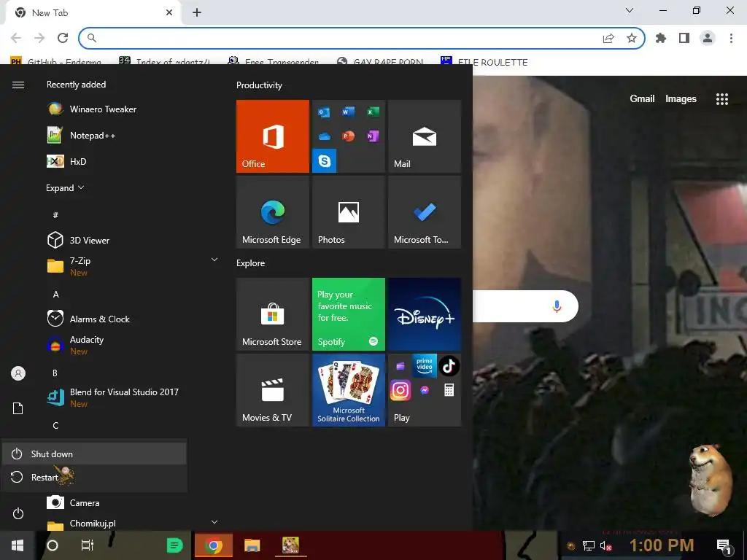The width and height of the screenshot is (747, 560).
Task: Launch Notepad++ from the app list
Action: [x=133, y=135]
